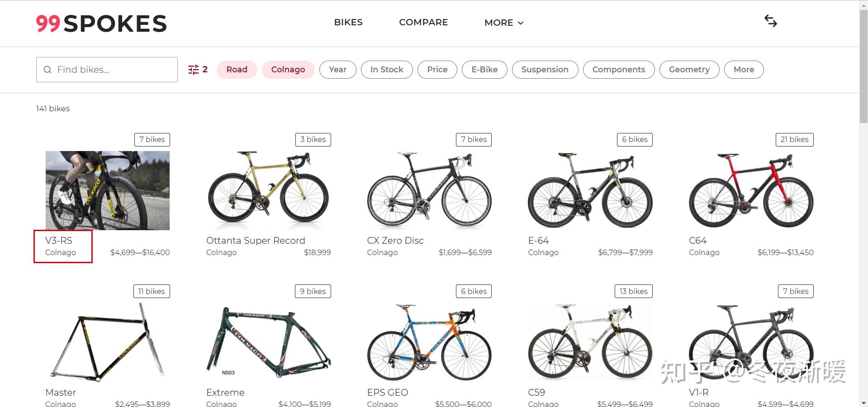
Task: Click the search magnifier icon
Action: point(47,70)
